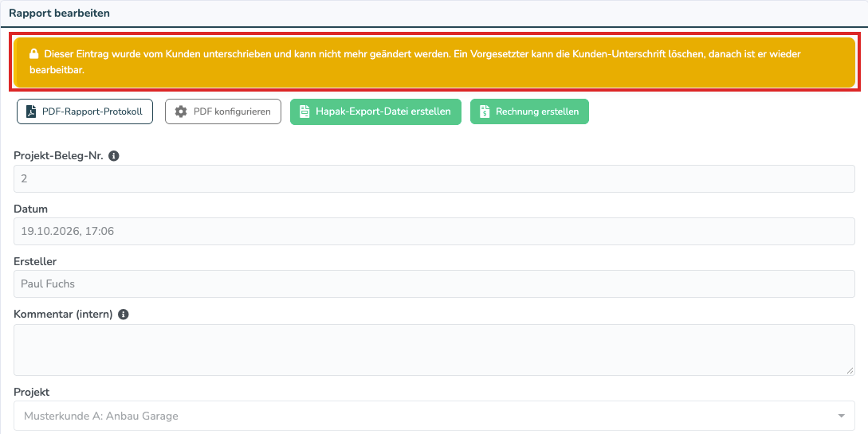868x434 pixels.
Task: Click the PDF konfigurieren button
Action: (223, 111)
